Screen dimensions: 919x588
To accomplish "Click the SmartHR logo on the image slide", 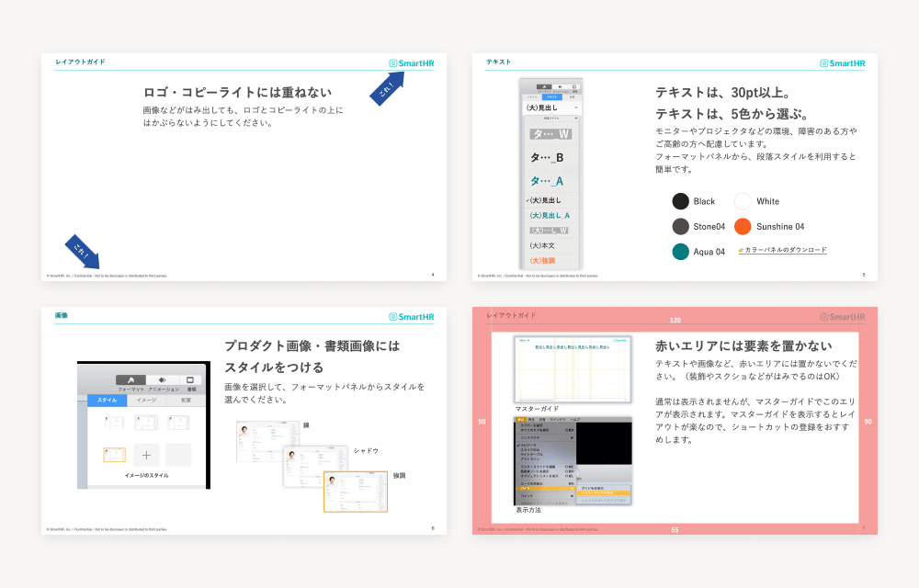I will click(412, 317).
